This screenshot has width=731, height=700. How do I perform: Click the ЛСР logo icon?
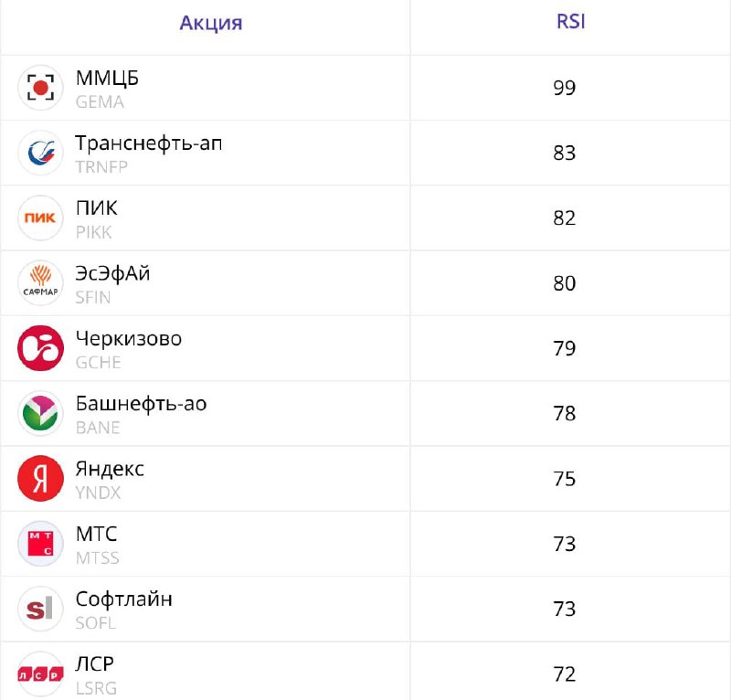[40, 674]
